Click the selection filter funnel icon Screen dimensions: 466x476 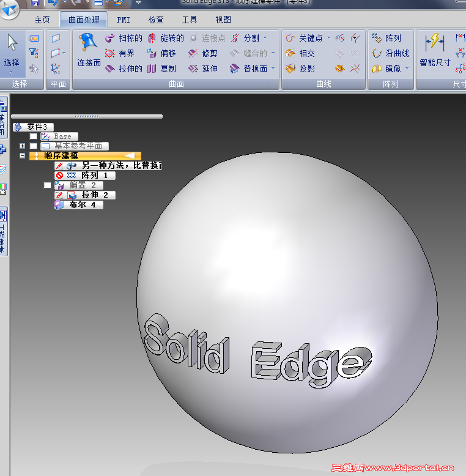[x=34, y=53]
